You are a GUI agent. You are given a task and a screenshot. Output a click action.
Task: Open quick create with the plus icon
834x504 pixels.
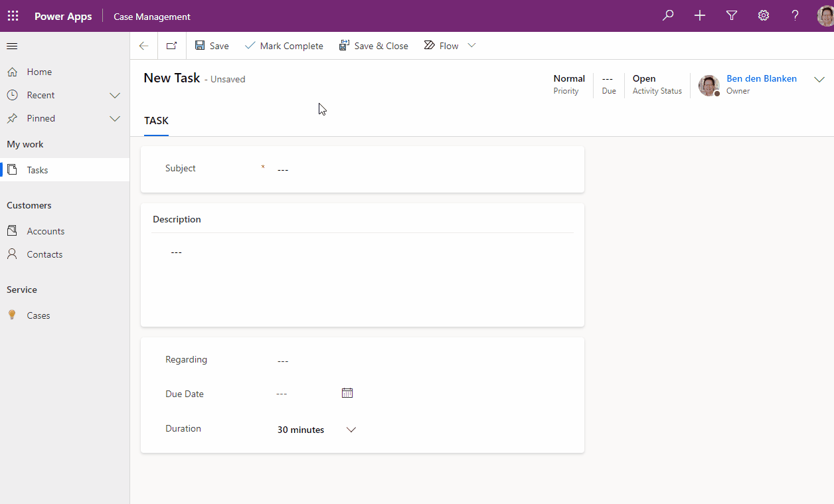[699, 15]
